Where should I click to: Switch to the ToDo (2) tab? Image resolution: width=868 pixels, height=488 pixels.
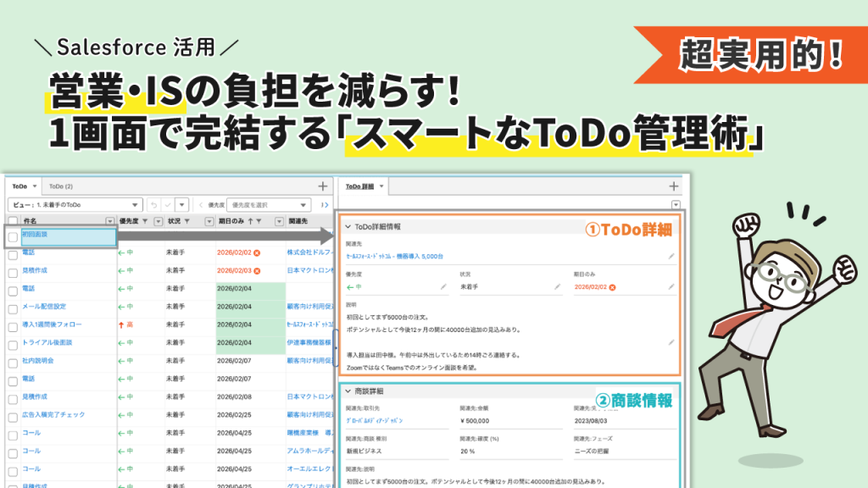(x=60, y=186)
